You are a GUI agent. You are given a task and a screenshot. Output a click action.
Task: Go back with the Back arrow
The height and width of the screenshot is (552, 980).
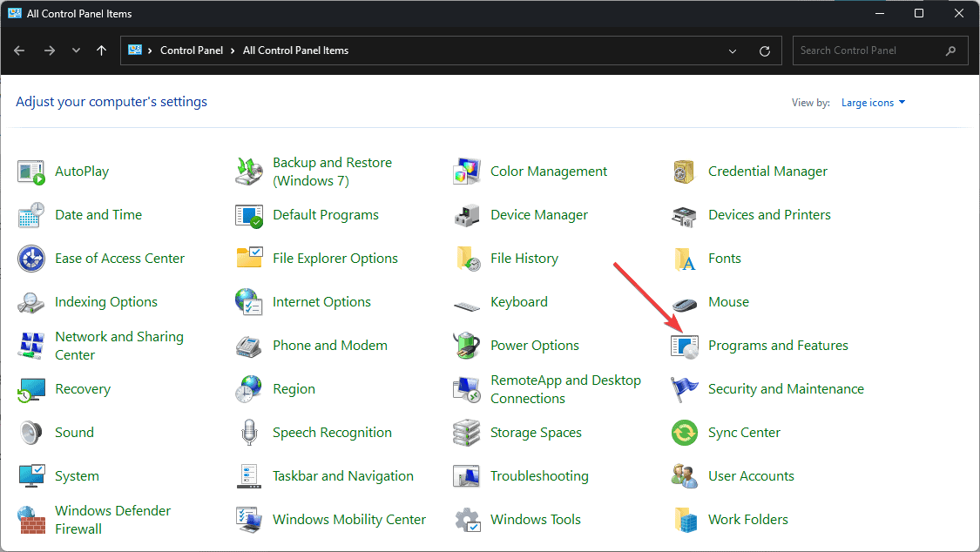(19, 50)
